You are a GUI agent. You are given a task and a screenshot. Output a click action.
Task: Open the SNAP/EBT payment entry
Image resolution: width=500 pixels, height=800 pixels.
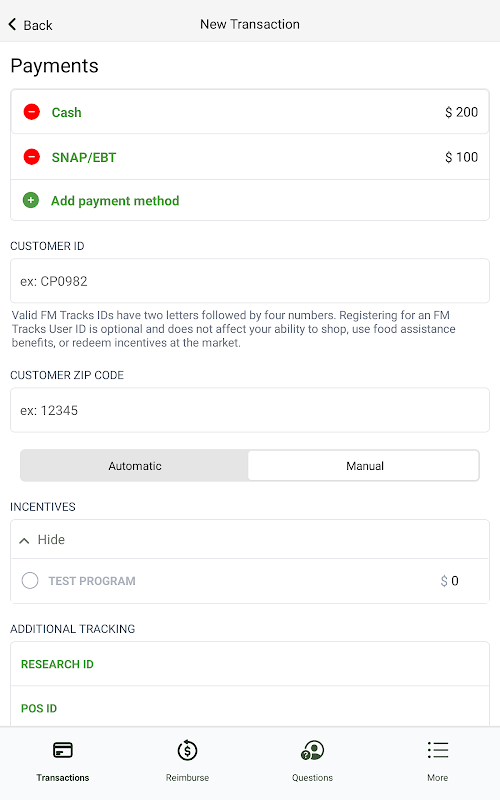click(250, 157)
